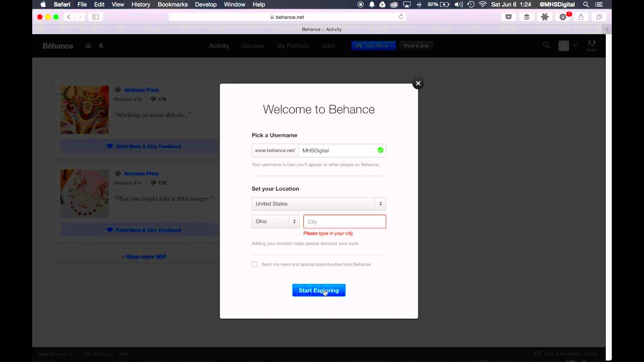644x362 pixels.
Task: Open the Behance search magnifier icon
Action: point(546,46)
